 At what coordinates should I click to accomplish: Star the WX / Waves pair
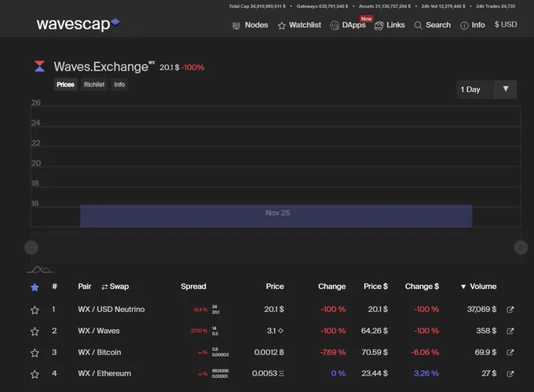click(x=35, y=332)
